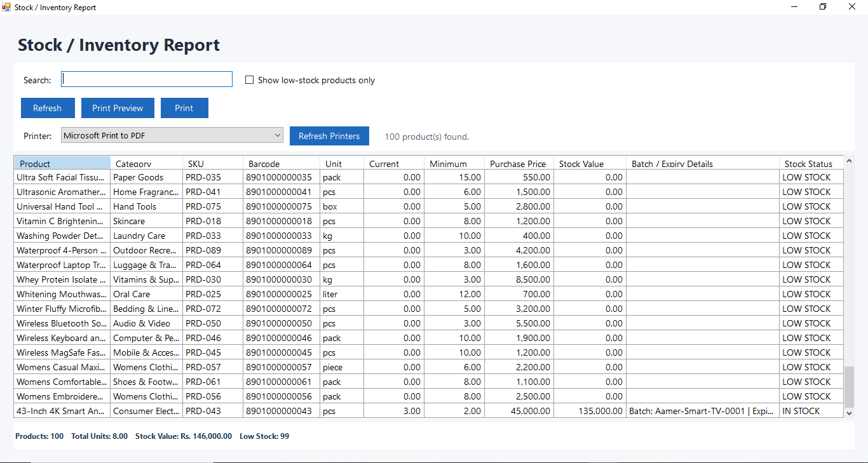Select the IN STOCK status cell
868x463 pixels.
tap(811, 411)
